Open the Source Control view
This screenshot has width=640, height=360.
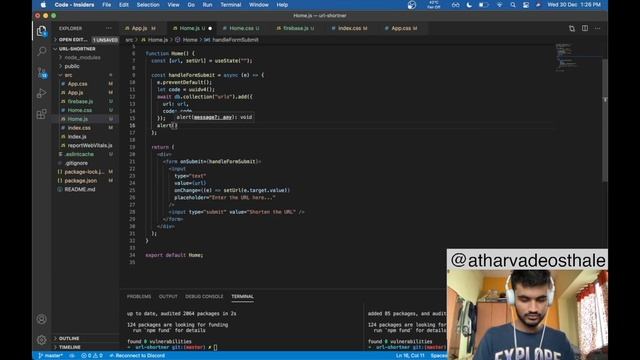pyautogui.click(x=42, y=73)
